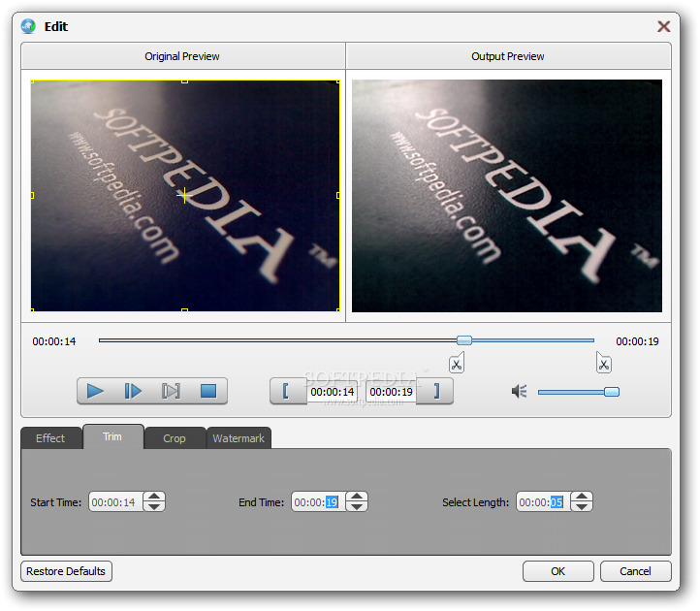Click the play-selection bracket icon
This screenshot has width=700, height=611.
pos(171,391)
